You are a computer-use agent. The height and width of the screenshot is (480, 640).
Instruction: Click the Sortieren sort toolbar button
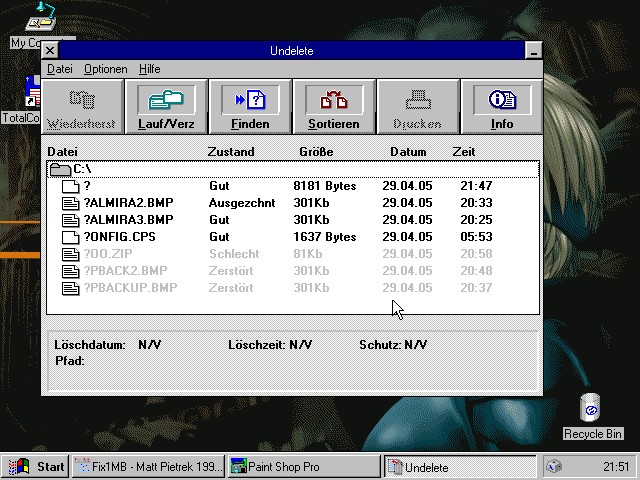pyautogui.click(x=334, y=107)
